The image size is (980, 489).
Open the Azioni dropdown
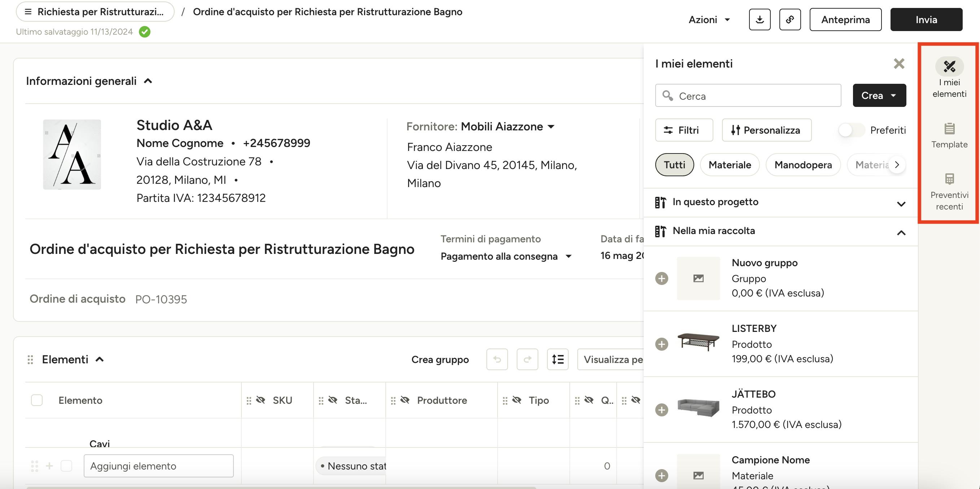pyautogui.click(x=709, y=20)
